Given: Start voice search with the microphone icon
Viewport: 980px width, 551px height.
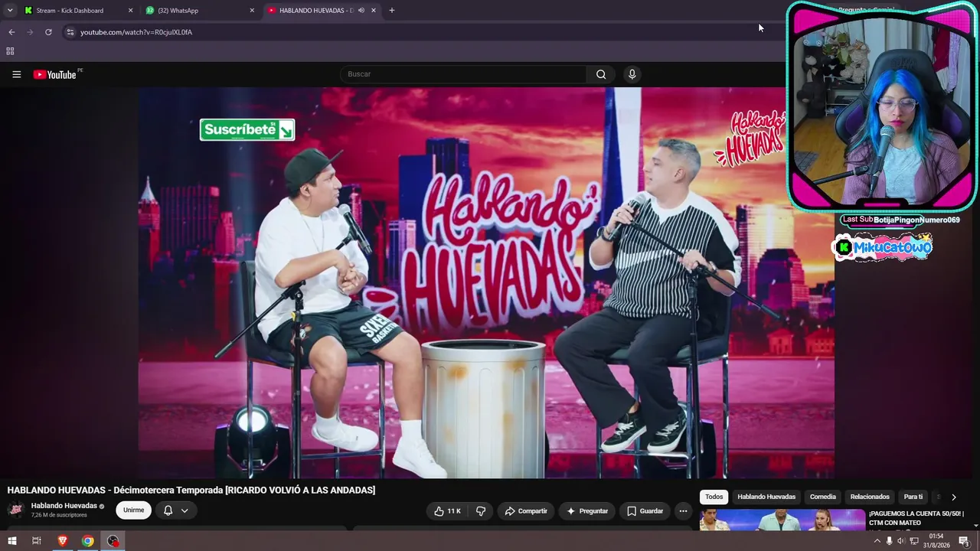Looking at the screenshot, I should pyautogui.click(x=632, y=74).
